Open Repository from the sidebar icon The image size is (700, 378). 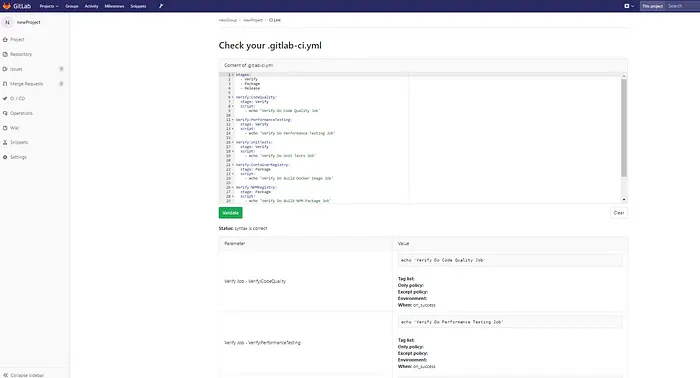click(5, 54)
